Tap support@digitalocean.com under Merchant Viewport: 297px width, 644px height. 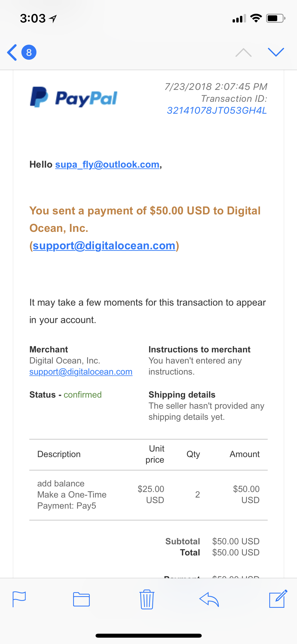point(81,372)
